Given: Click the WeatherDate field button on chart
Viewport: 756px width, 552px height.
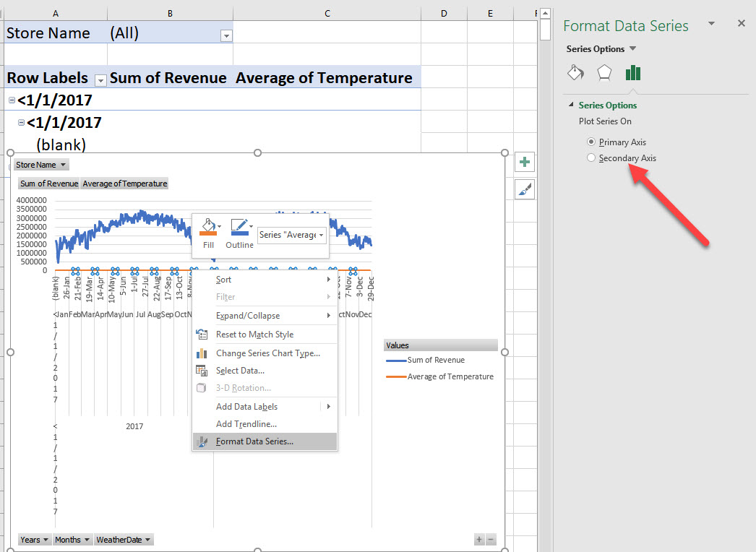Looking at the screenshot, I should (x=124, y=540).
